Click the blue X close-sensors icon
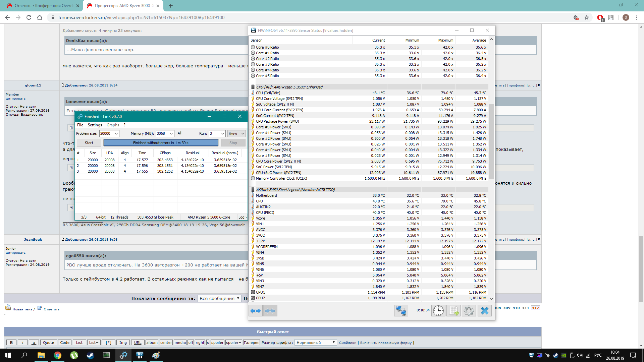This screenshot has width=644, height=362. pos(484,311)
